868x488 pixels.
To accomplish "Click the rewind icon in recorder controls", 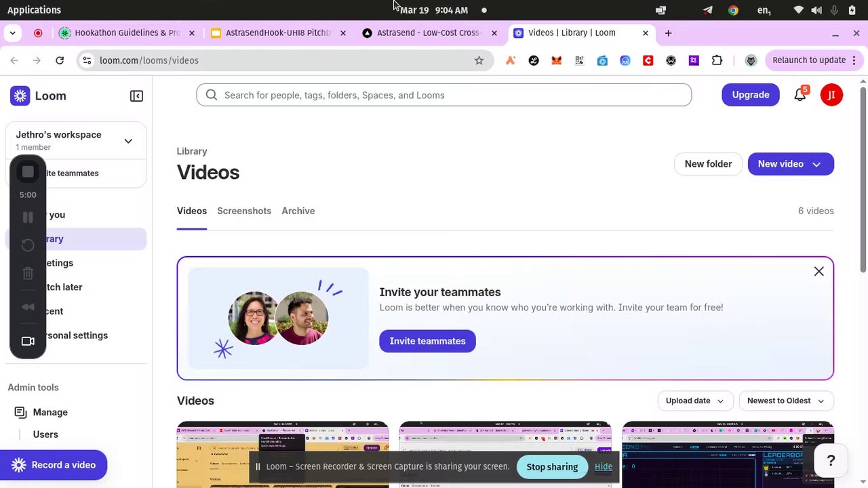I will pyautogui.click(x=28, y=307).
